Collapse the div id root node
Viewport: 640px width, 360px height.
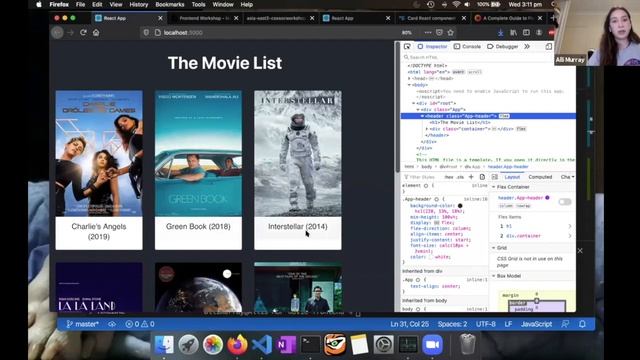(413, 103)
